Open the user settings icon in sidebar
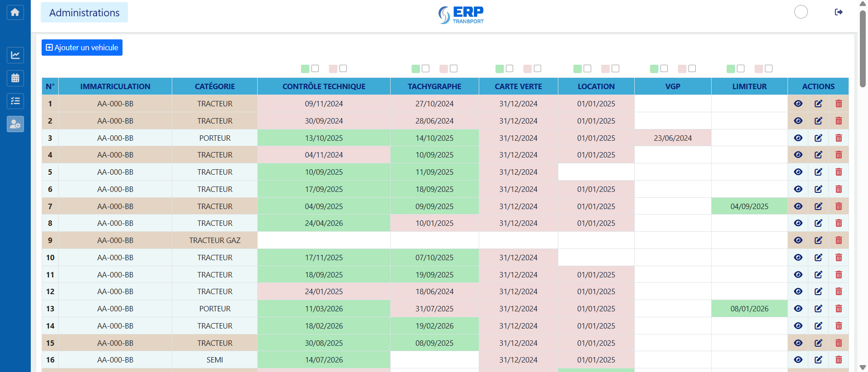The image size is (868, 372). click(15, 124)
